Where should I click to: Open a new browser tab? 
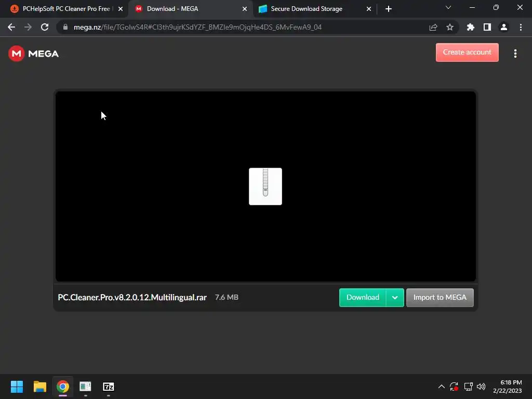pyautogui.click(x=389, y=9)
